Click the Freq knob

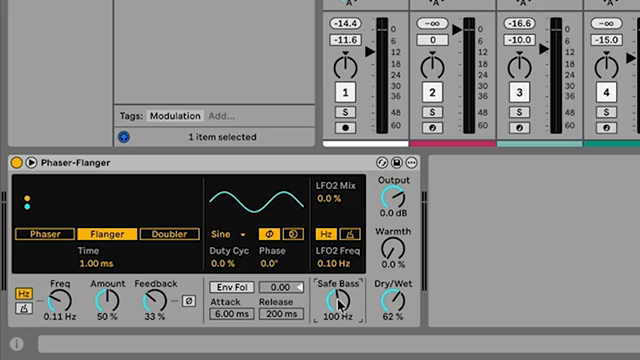click(x=60, y=301)
